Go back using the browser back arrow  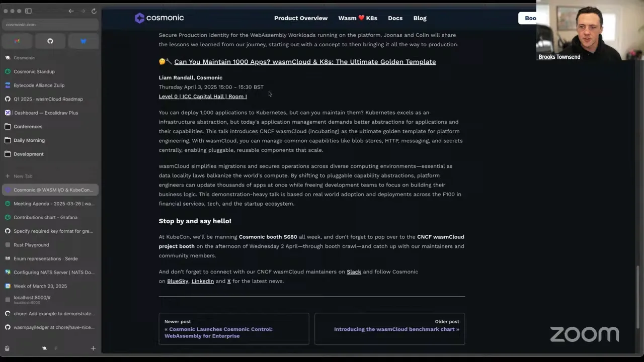[71, 11]
